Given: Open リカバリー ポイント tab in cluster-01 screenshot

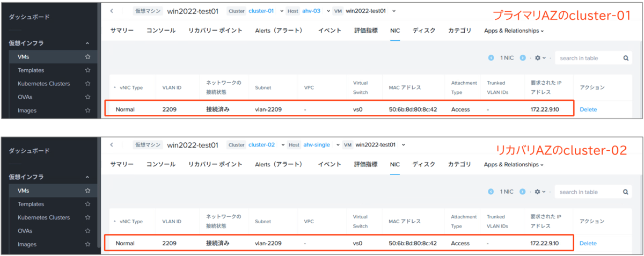Looking at the screenshot, I should coord(215,31).
